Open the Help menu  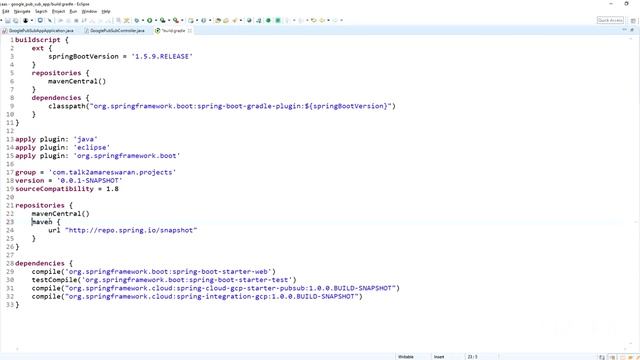pos(106,11)
